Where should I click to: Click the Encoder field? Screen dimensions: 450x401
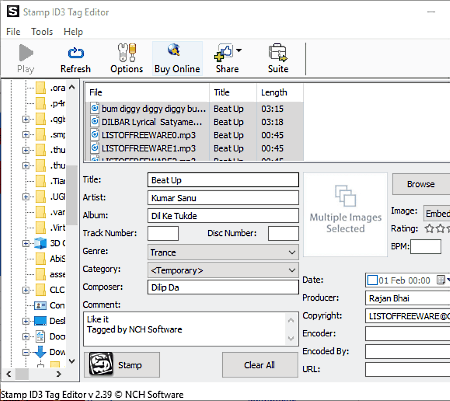point(408,334)
